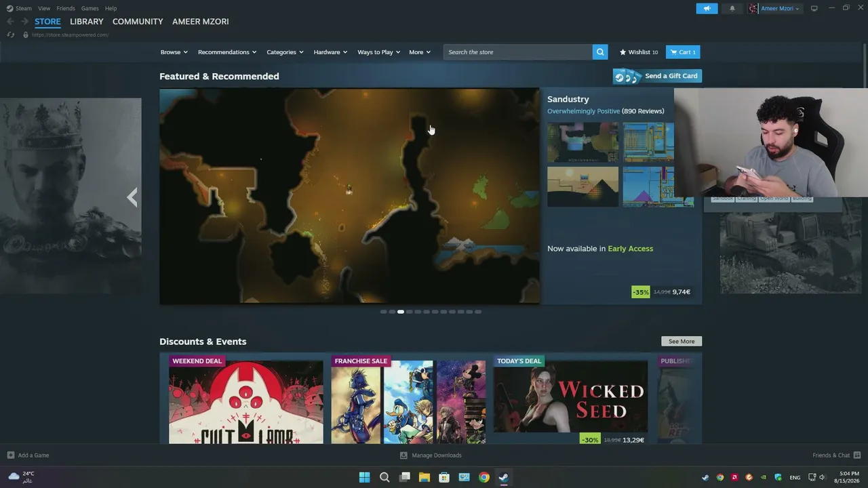Click Send a Gift Card button

[x=657, y=76]
